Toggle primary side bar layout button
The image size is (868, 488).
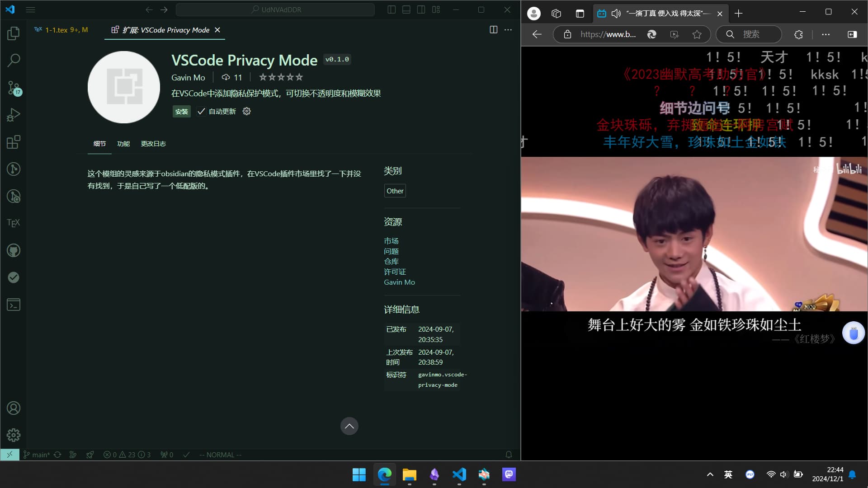point(392,9)
